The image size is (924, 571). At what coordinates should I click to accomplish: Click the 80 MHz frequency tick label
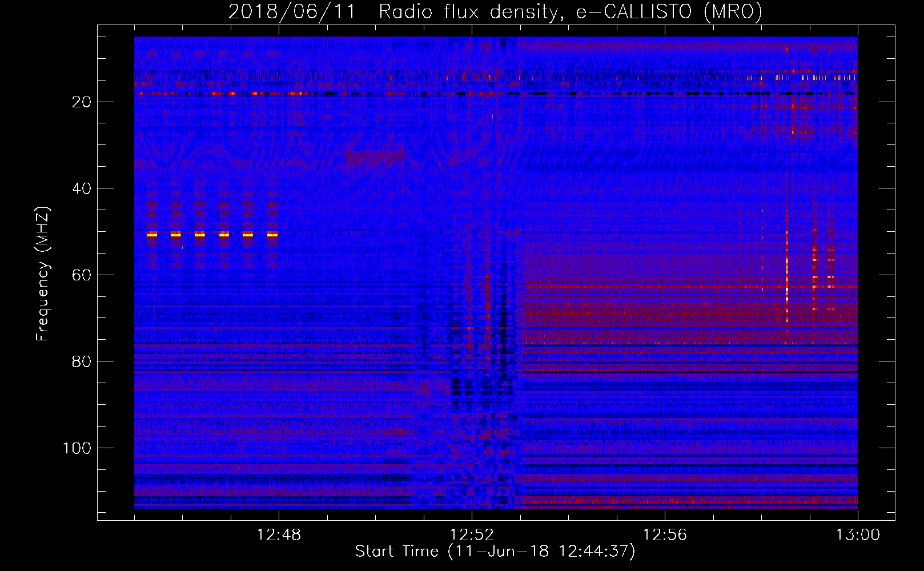[82, 361]
